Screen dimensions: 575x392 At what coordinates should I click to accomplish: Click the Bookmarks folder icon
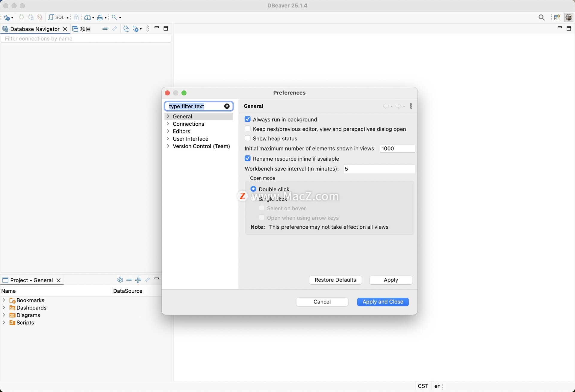12,300
